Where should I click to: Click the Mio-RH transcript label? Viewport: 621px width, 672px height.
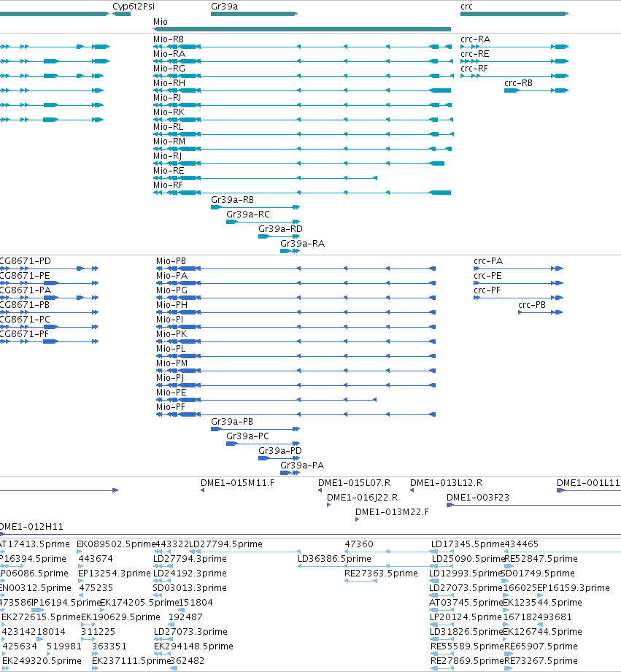pos(169,83)
